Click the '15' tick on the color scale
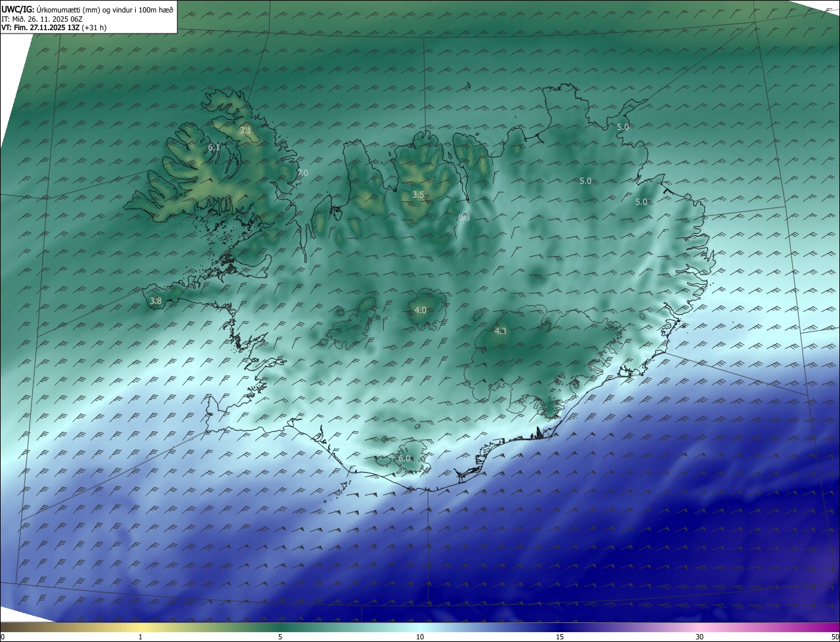 tap(560, 637)
